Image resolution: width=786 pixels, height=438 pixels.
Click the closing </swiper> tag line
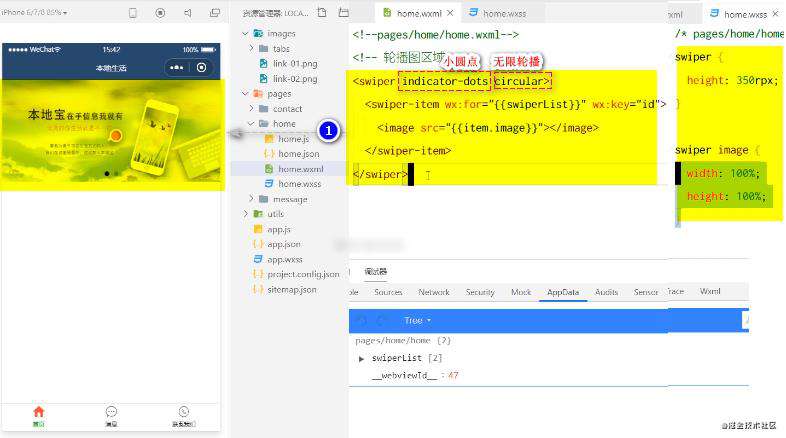click(380, 174)
